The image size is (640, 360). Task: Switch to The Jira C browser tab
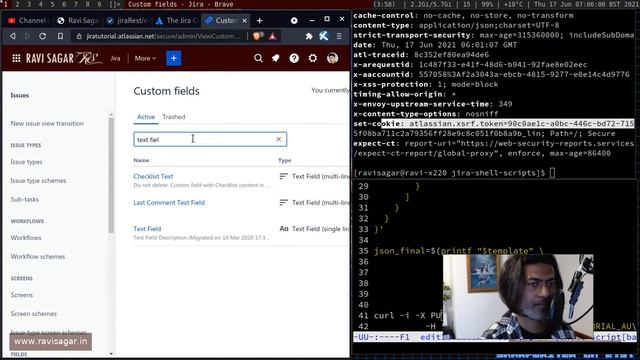177,20
